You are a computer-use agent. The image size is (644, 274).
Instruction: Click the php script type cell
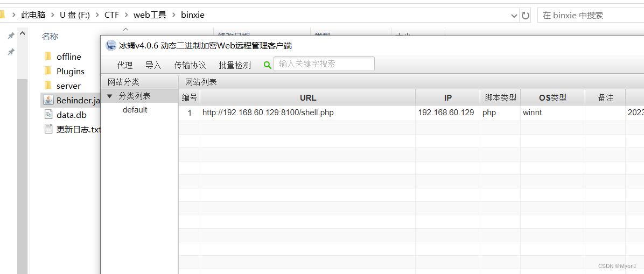(x=500, y=112)
